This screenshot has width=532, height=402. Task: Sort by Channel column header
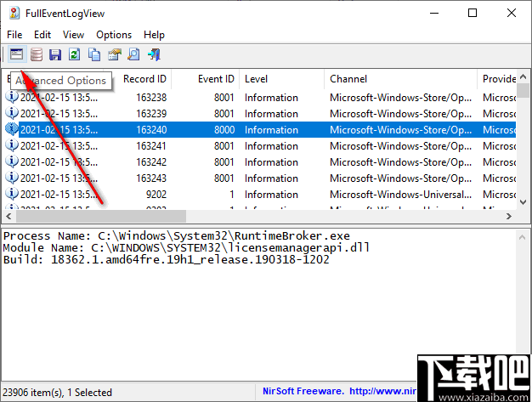[348, 79]
